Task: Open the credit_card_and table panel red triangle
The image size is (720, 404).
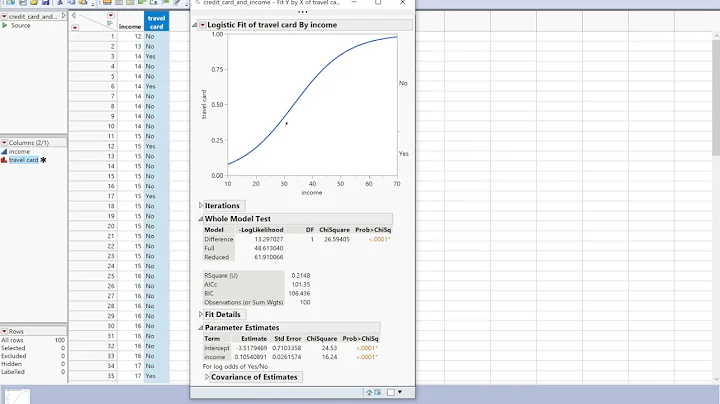Action: (x=4, y=16)
